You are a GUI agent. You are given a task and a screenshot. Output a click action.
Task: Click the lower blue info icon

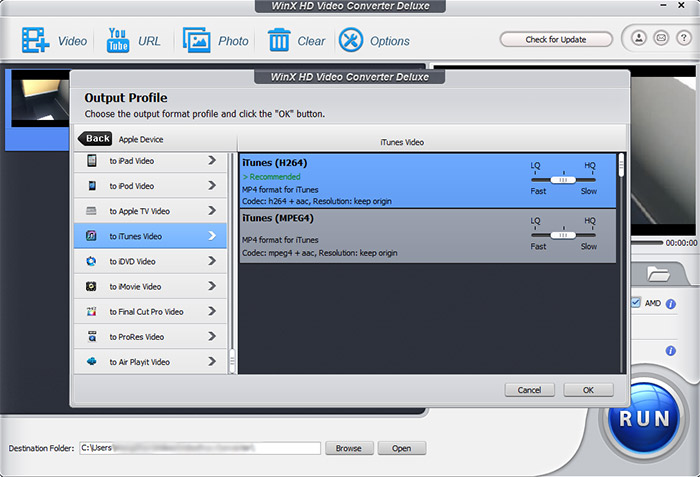pos(671,351)
